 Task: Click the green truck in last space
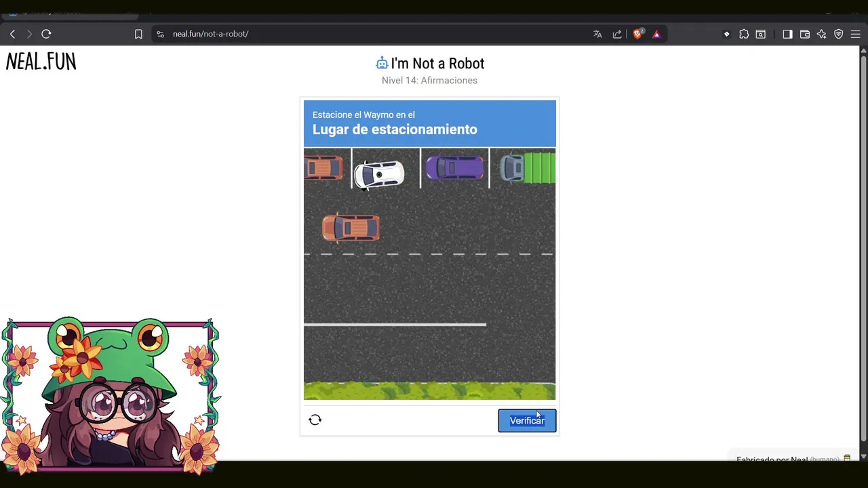(x=528, y=168)
